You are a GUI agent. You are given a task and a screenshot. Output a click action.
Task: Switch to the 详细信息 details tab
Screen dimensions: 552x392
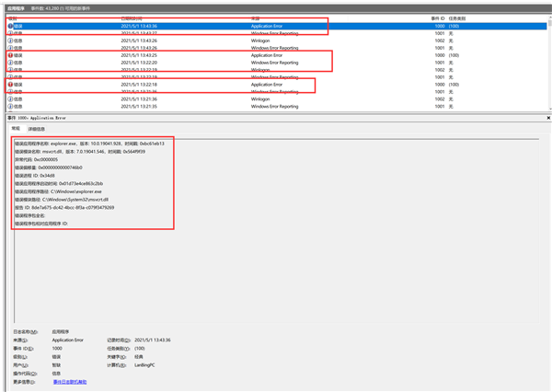point(37,129)
